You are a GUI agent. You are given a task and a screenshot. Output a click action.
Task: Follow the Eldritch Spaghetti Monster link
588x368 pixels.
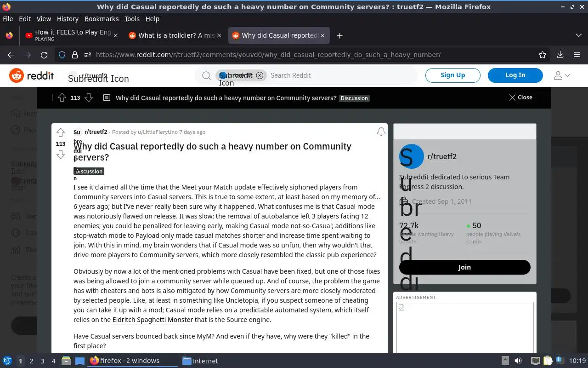153,320
